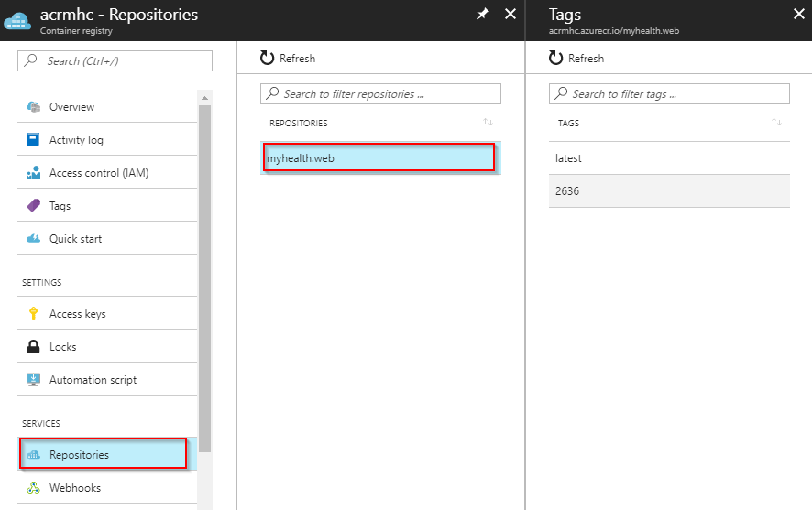Pin the Repositories blade
This screenshot has width=812, height=510.
483,14
